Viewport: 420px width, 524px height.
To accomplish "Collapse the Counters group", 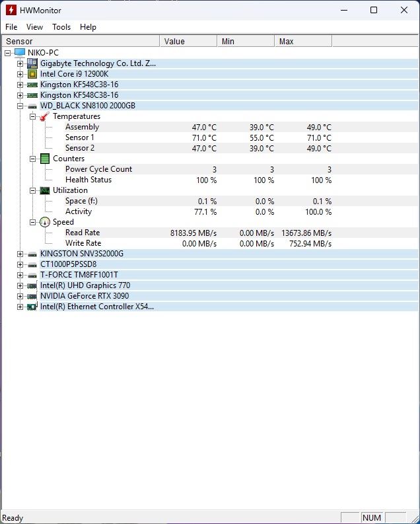I will pyautogui.click(x=32, y=159).
